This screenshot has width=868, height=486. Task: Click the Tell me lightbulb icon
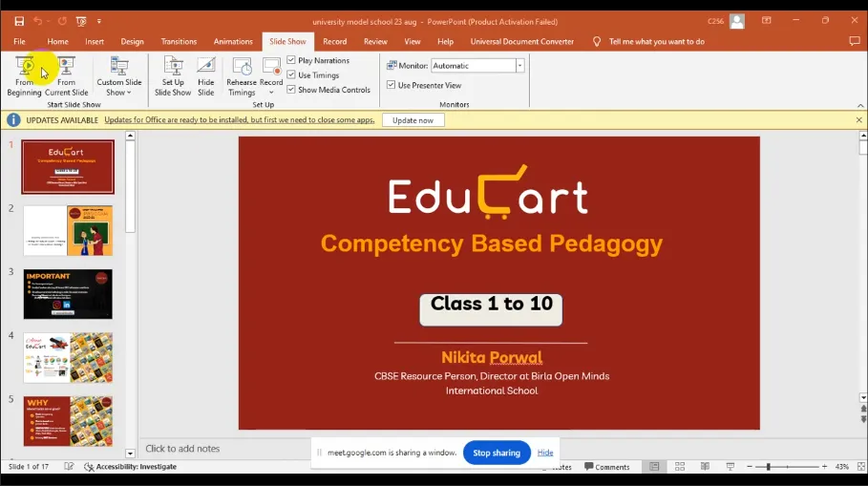(597, 41)
